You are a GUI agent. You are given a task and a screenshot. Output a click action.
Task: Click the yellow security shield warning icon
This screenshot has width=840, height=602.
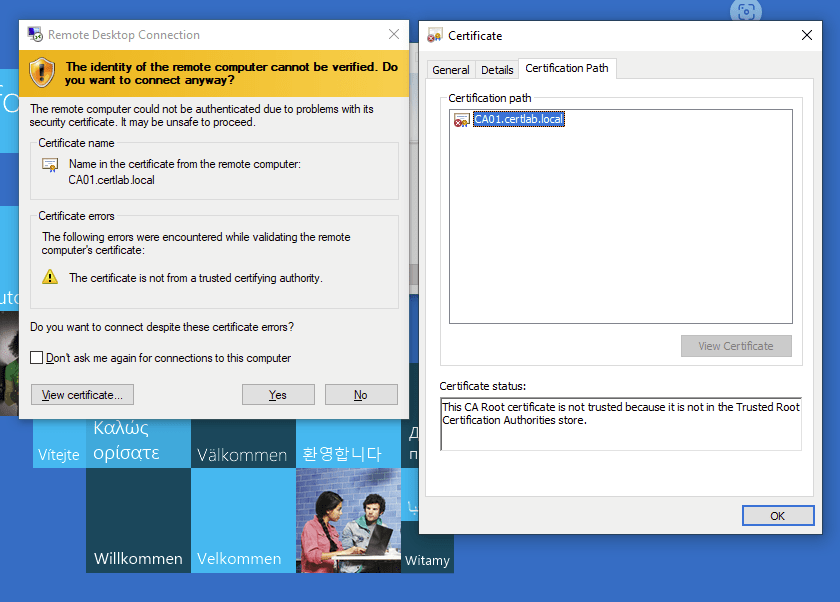pos(42,72)
